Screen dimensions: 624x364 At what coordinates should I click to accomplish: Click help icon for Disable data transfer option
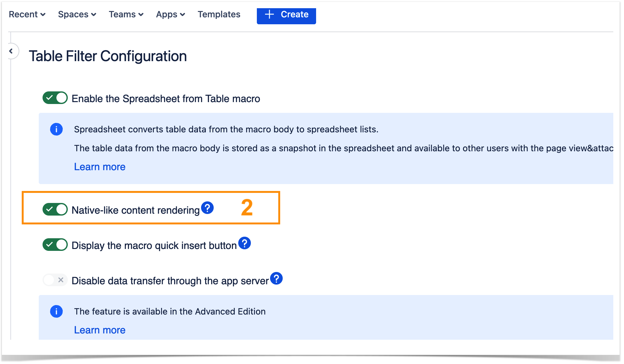coord(276,279)
